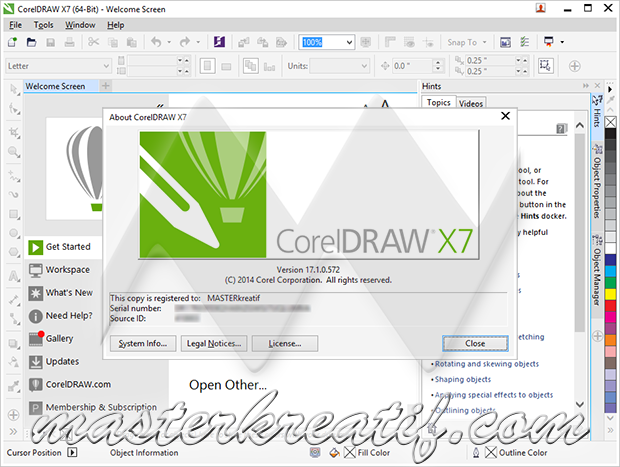Open the Redo history dropdown arrow
Image resolution: width=620 pixels, height=467 pixels.
[198, 42]
